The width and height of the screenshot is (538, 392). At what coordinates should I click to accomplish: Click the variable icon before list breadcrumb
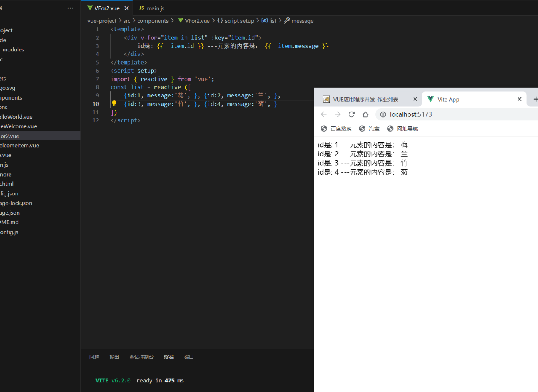[264, 20]
